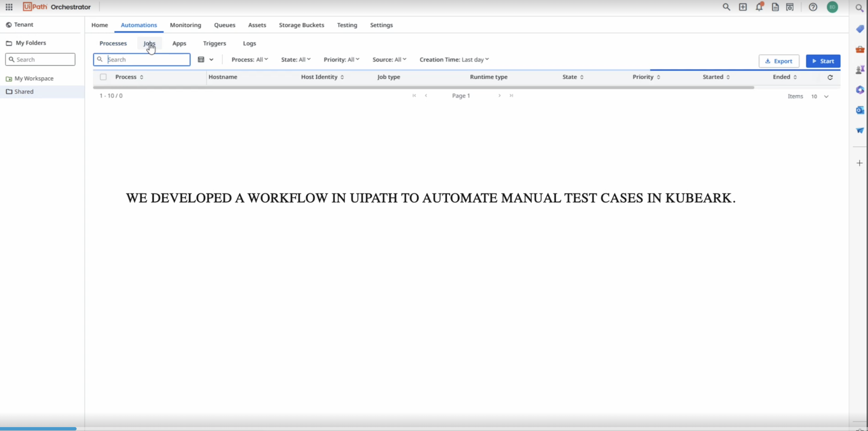Click the Priority All filter dropdown
This screenshot has width=868, height=431.
click(x=340, y=59)
